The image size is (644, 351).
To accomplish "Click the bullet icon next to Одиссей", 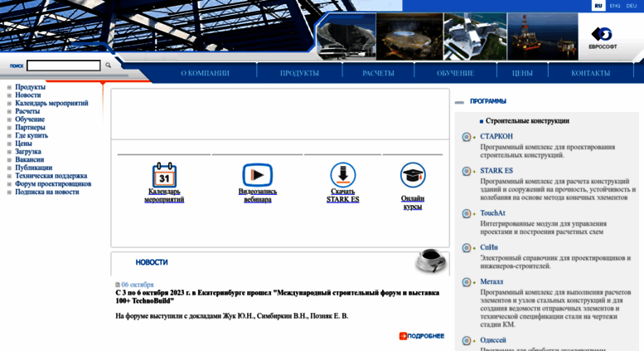I will point(466,340).
